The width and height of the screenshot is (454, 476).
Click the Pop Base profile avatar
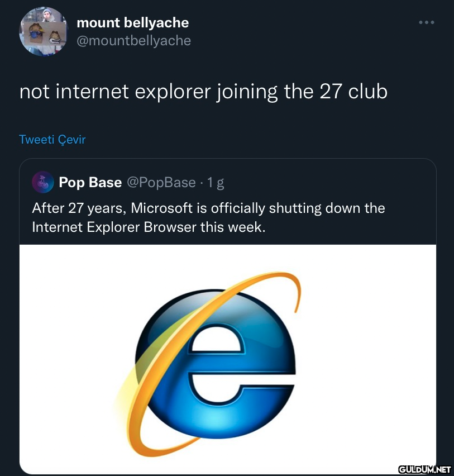click(42, 182)
